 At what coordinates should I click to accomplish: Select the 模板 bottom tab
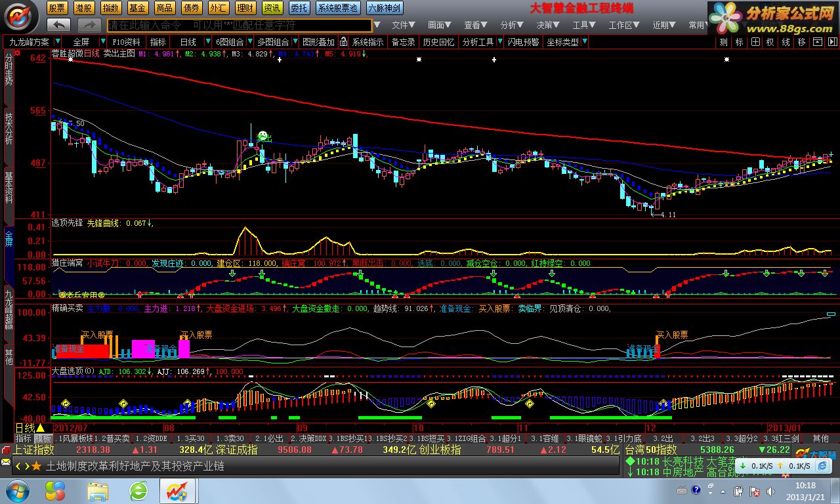pos(44,438)
